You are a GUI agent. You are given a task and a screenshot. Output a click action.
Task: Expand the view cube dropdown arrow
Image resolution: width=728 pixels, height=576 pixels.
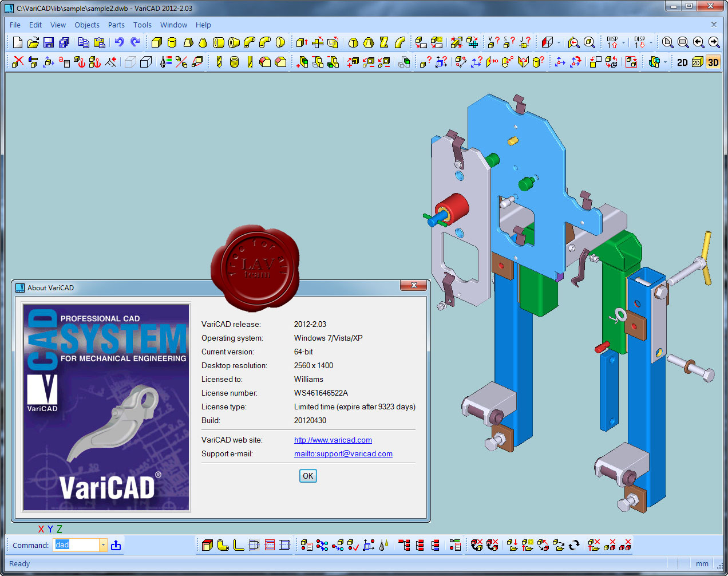point(559,42)
